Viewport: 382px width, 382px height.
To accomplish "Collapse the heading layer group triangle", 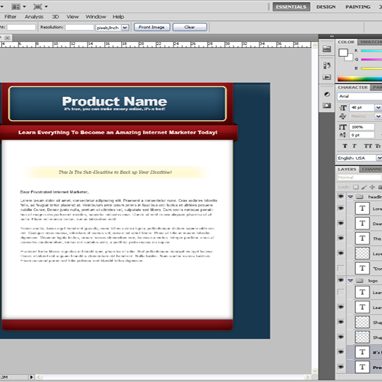I will pos(350,197).
